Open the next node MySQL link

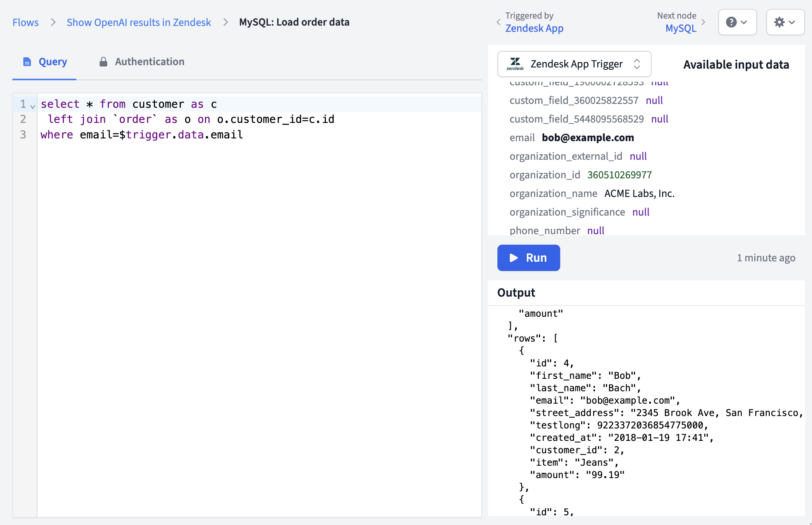(x=681, y=28)
